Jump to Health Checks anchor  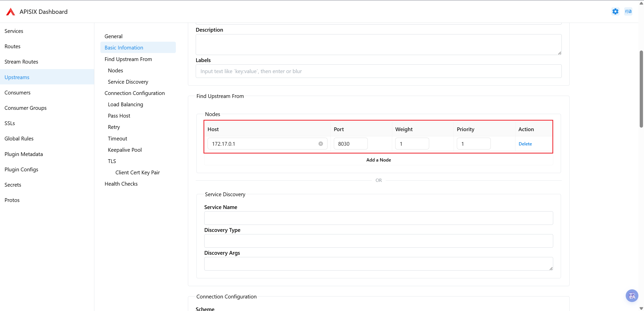pyautogui.click(x=121, y=184)
